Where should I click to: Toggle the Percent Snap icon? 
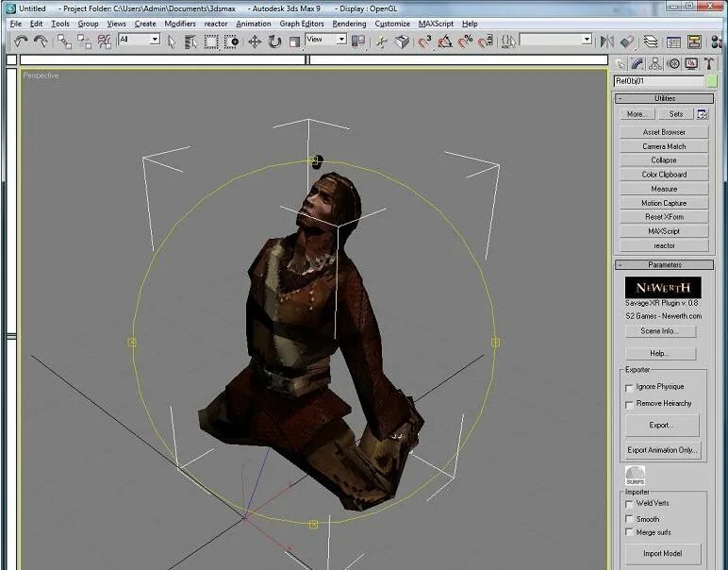coord(465,42)
